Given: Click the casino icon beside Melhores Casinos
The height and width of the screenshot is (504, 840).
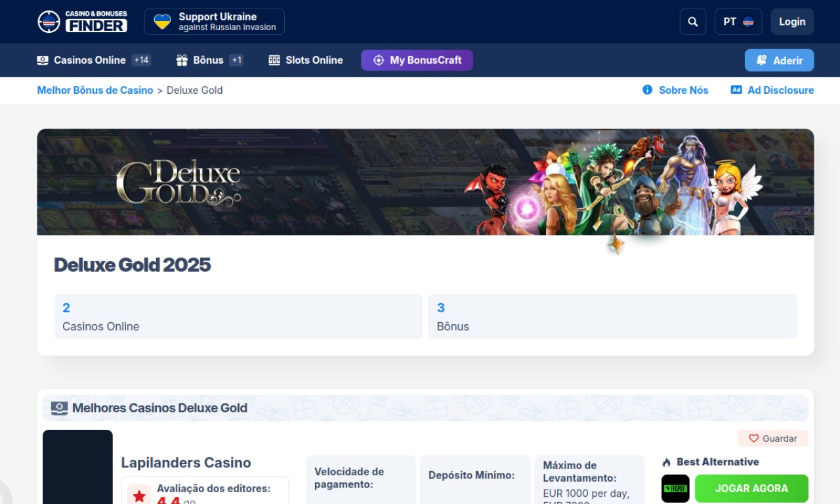Looking at the screenshot, I should (59, 408).
